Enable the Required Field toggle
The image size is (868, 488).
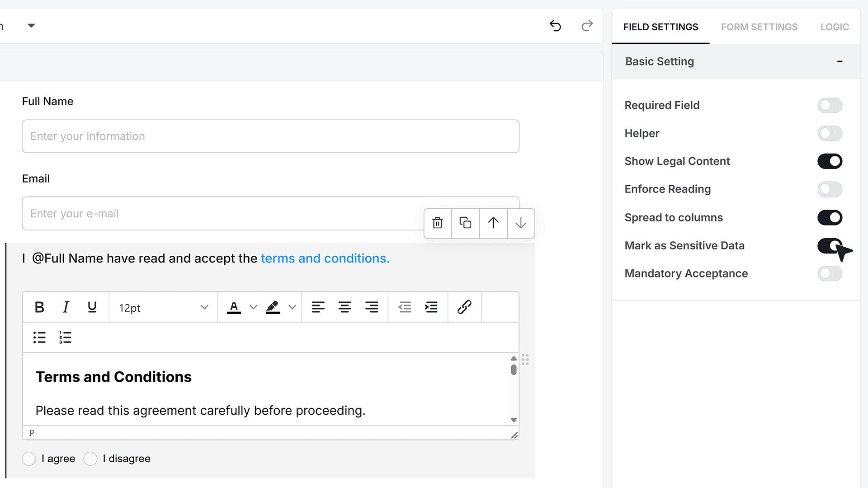coord(830,105)
